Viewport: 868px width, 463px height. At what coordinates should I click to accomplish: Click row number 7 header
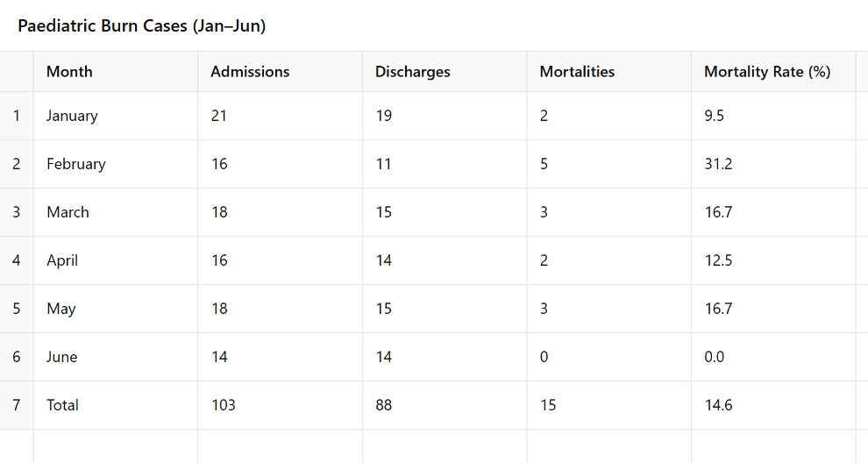click(x=17, y=405)
